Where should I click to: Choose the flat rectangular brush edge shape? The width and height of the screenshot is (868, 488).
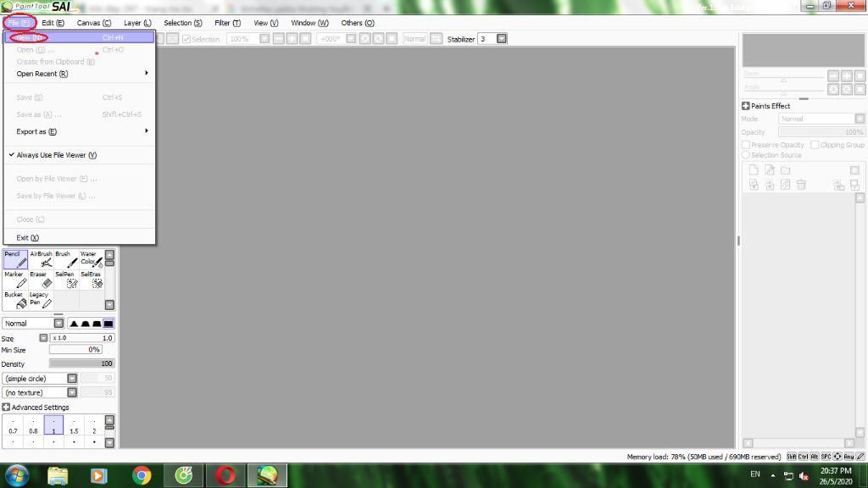[108, 324]
